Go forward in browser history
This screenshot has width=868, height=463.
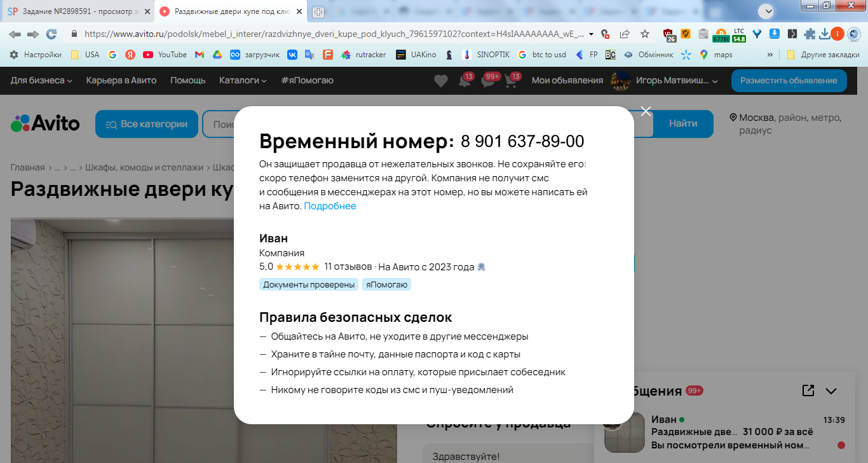coord(33,34)
